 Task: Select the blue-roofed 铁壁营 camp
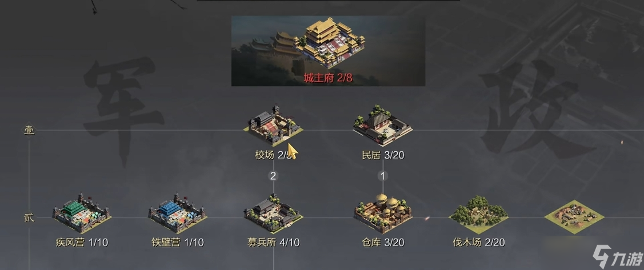click(x=178, y=213)
